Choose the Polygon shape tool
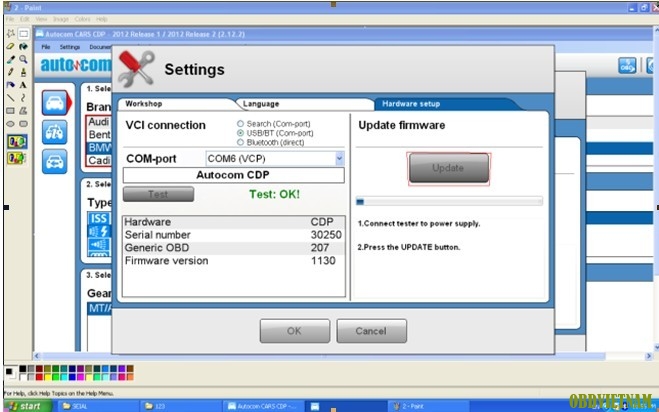659x412 pixels. coord(24,111)
